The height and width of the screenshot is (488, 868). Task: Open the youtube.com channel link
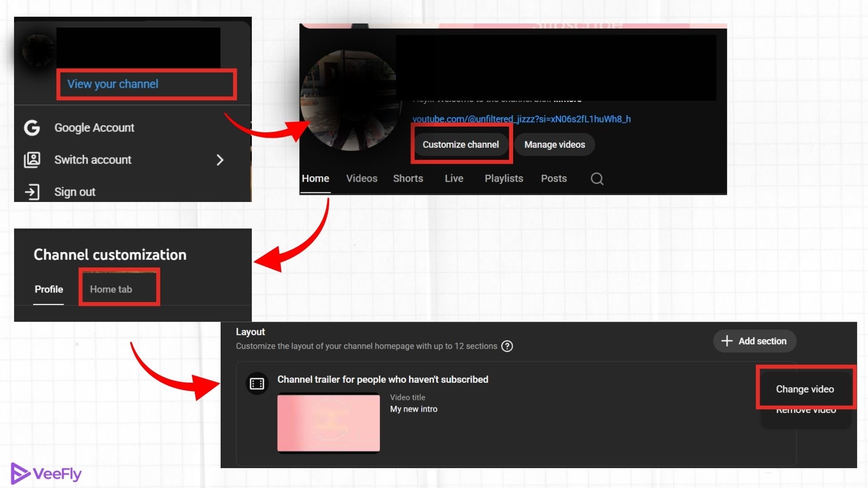[521, 119]
